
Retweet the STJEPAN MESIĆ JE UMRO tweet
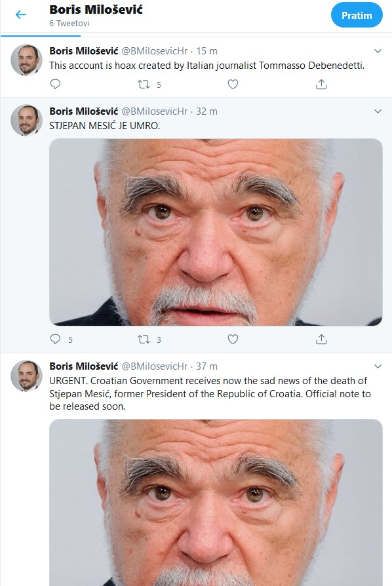pos(144,339)
